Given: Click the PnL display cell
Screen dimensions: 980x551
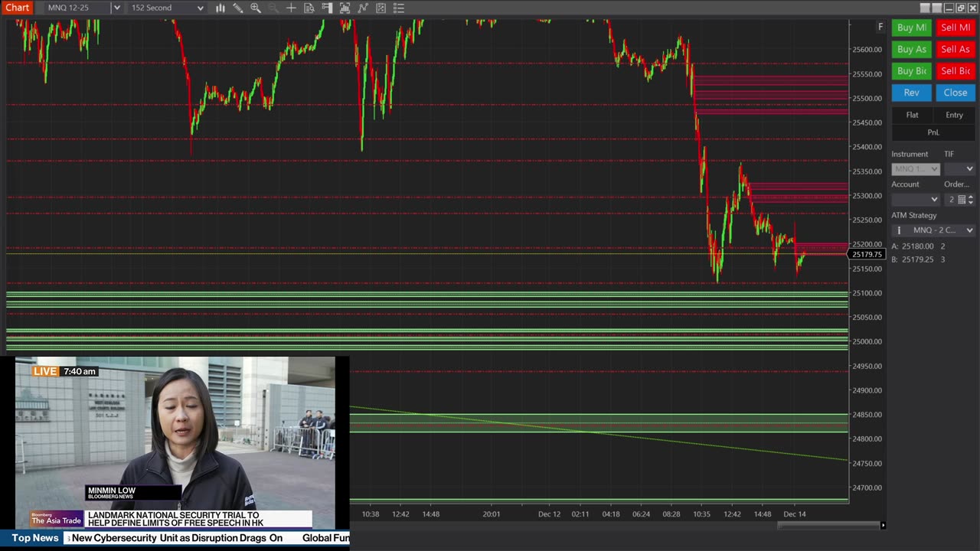Looking at the screenshot, I should coord(933,132).
